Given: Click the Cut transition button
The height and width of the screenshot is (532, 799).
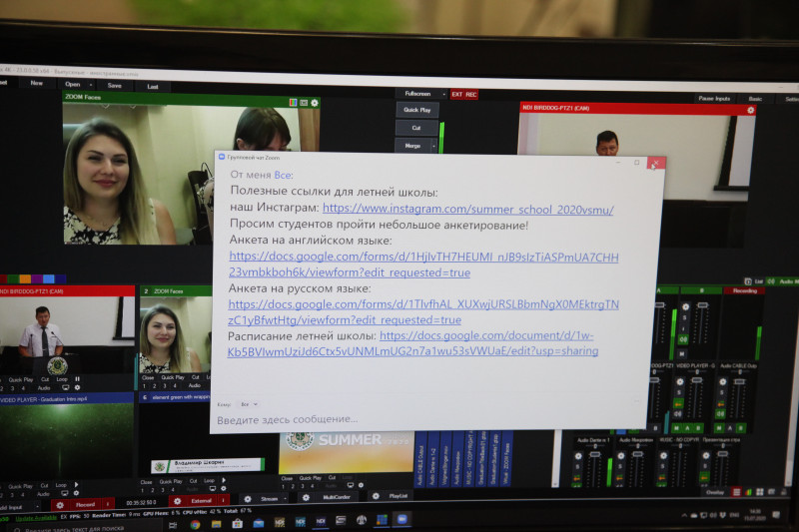Looking at the screenshot, I should coord(416,128).
